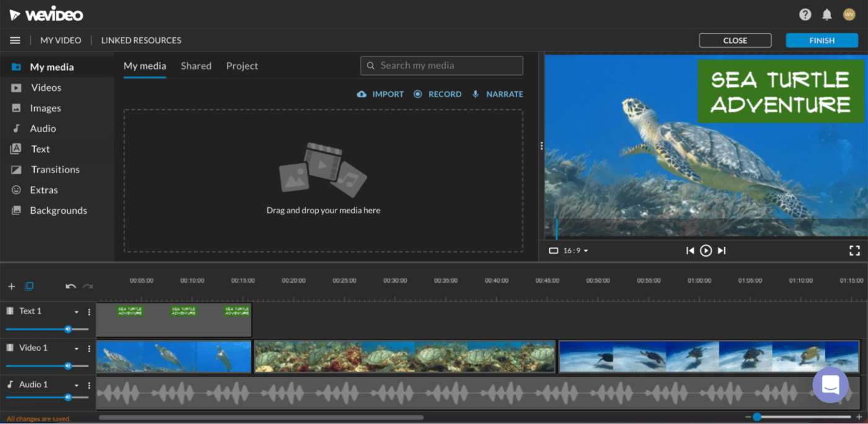The width and height of the screenshot is (868, 424).
Task: Expand the Text 1 track dropdown arrow
Action: tap(77, 312)
